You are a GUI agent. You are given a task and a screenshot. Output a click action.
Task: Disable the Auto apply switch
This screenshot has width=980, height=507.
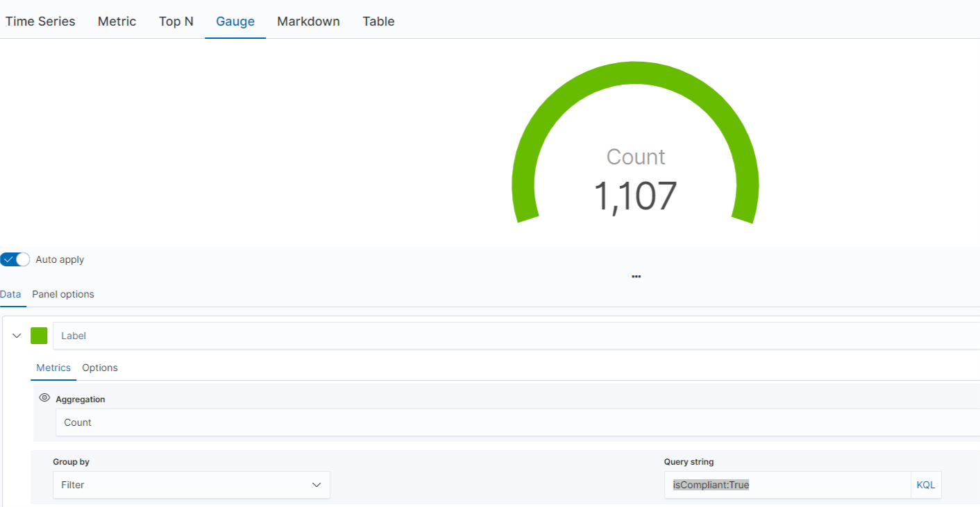click(15, 259)
